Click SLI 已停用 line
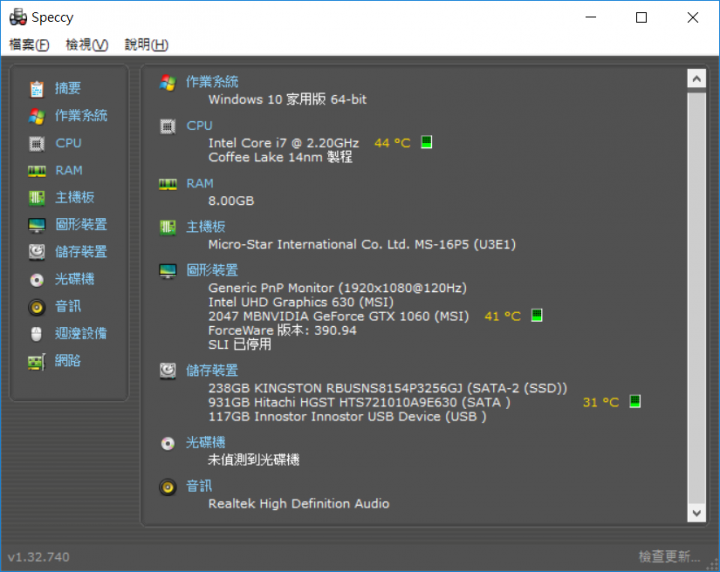 tap(240, 345)
